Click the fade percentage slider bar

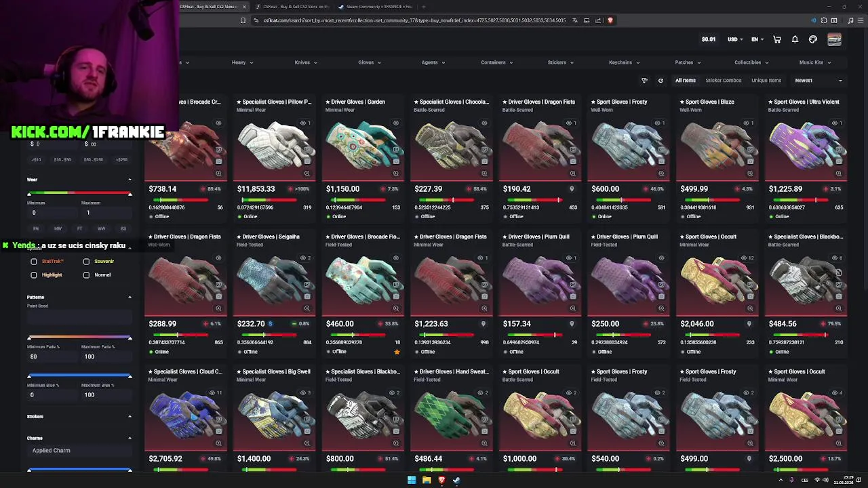(79, 338)
